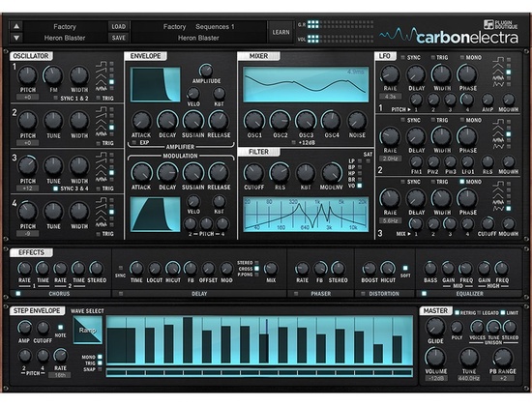Viewport: 532px width, 406px height.
Task: Enable the PHASER effect
Action: point(296,294)
